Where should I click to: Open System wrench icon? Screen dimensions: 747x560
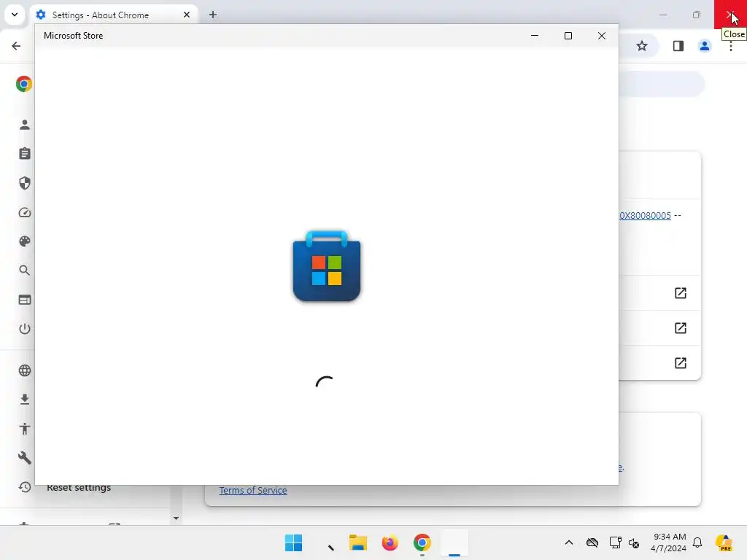[25, 458]
